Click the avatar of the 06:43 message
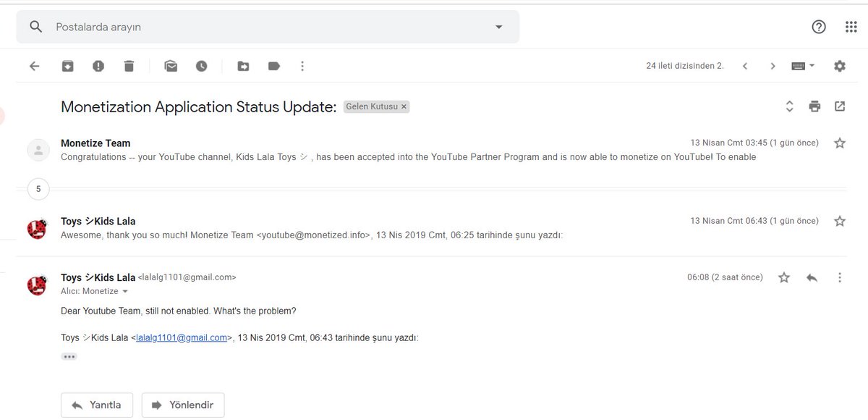 (x=38, y=228)
